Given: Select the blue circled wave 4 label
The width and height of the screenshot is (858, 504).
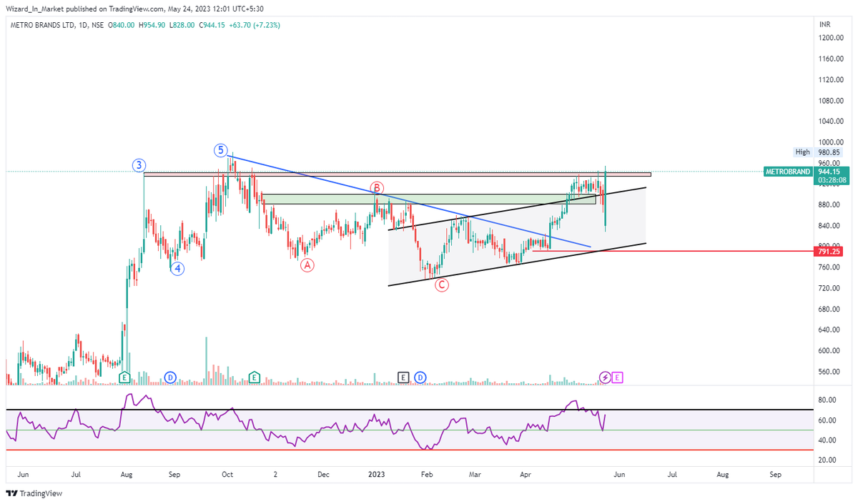Looking at the screenshot, I should (x=177, y=268).
